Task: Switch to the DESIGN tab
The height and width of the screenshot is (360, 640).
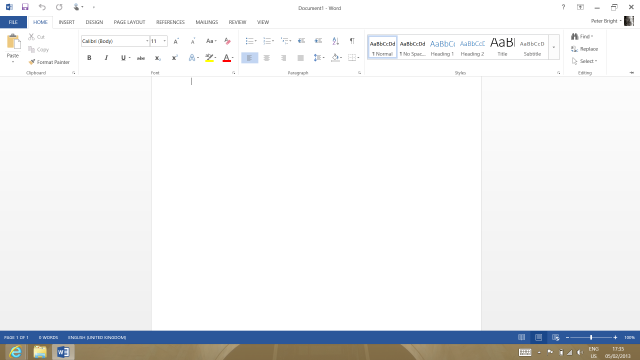Action: point(94,22)
